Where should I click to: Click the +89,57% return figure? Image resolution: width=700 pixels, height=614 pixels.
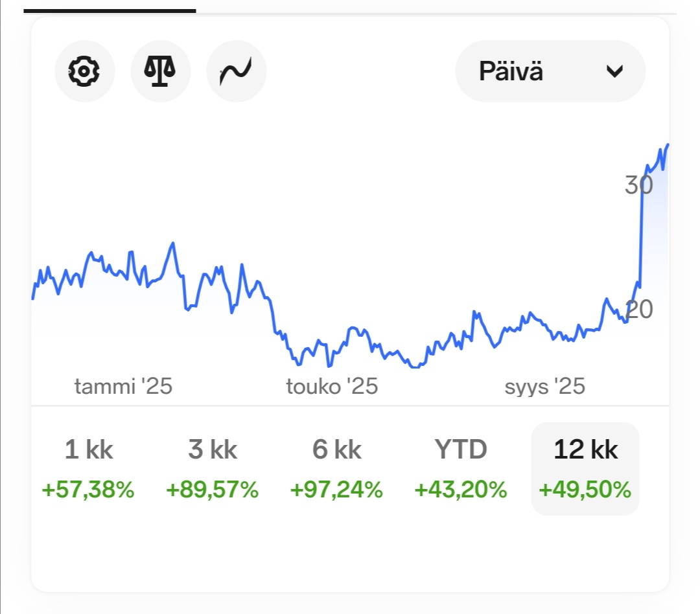(213, 490)
